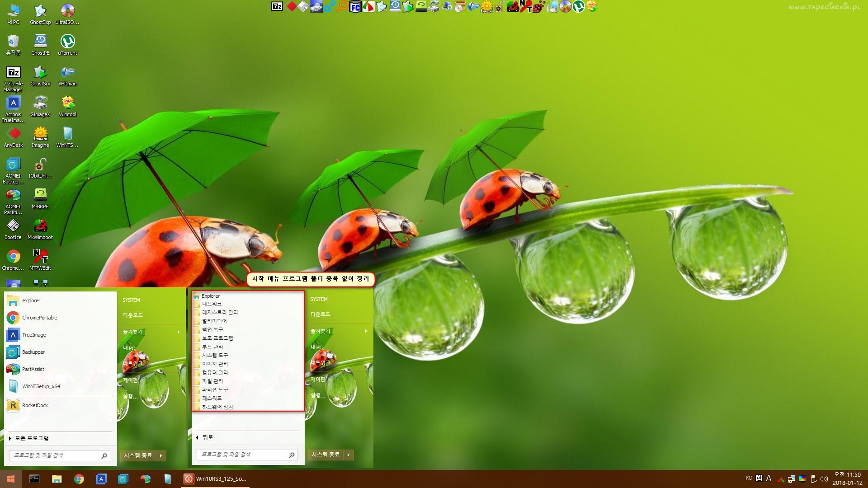Click 시스템 종료 in right start menu
This screenshot has width=868, height=488.
[x=325, y=455]
